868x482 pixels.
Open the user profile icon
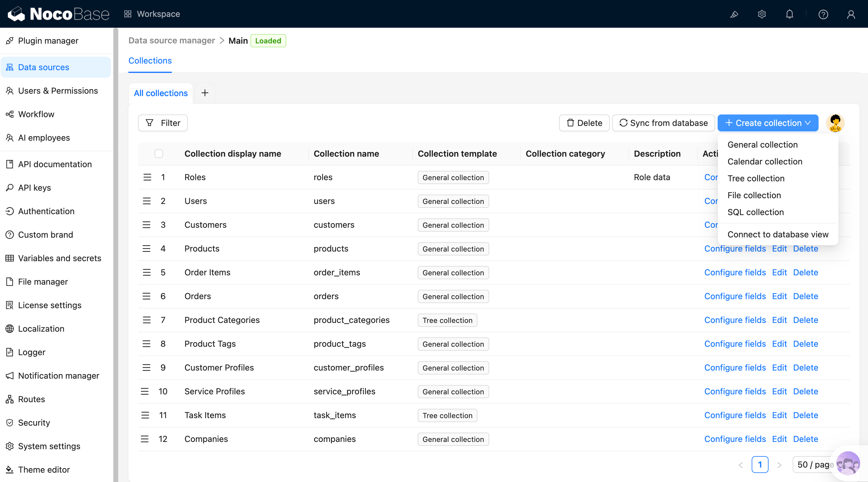[851, 14]
